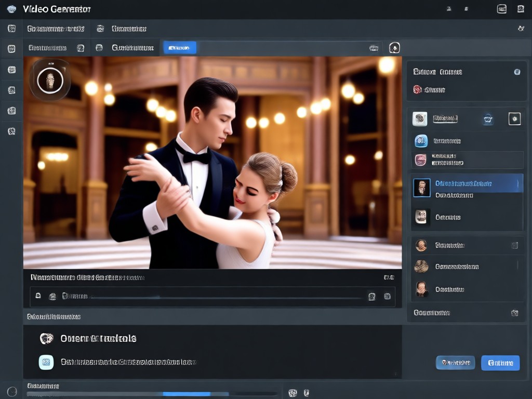532x399 pixels.
Task: Select the first icon in the left sidebar
Action: pos(12,29)
